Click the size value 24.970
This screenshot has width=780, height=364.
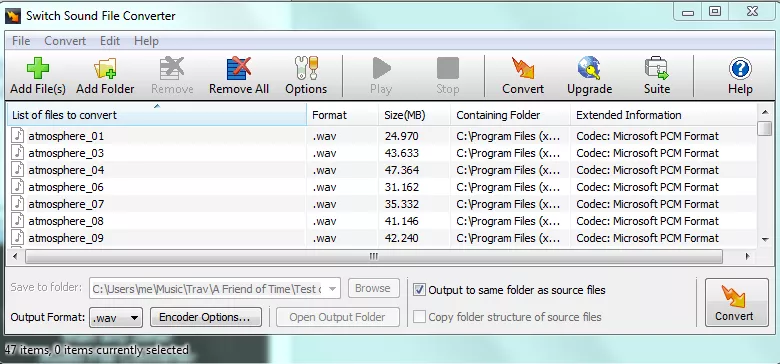pyautogui.click(x=401, y=136)
